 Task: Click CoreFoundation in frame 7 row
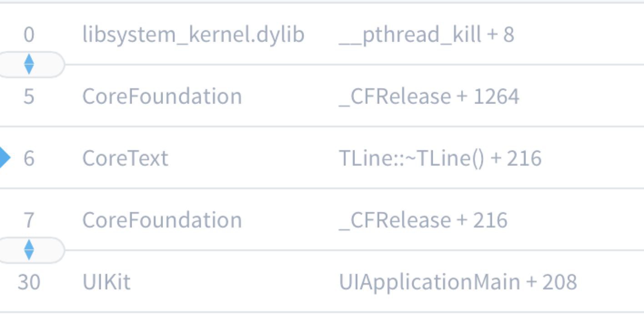pyautogui.click(x=162, y=220)
